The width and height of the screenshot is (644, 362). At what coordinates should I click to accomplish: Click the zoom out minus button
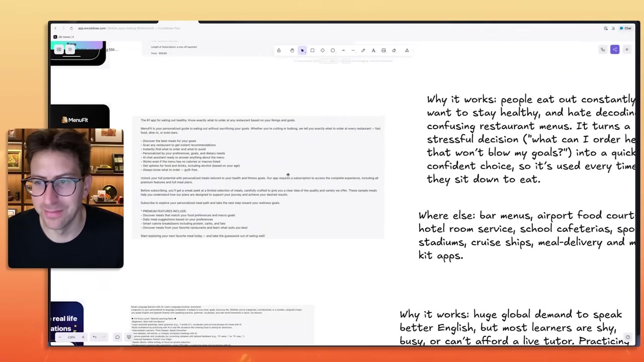[x=59, y=337]
